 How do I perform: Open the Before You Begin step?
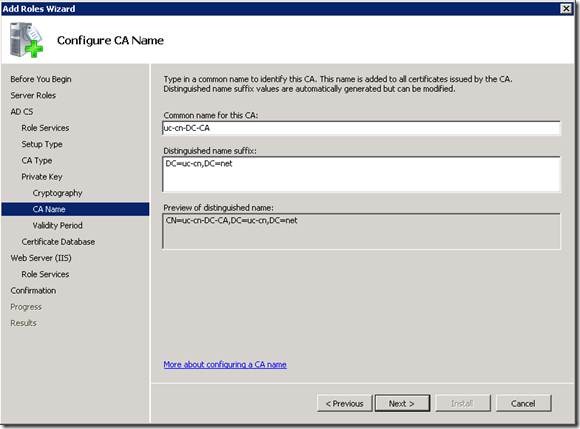(x=41, y=79)
